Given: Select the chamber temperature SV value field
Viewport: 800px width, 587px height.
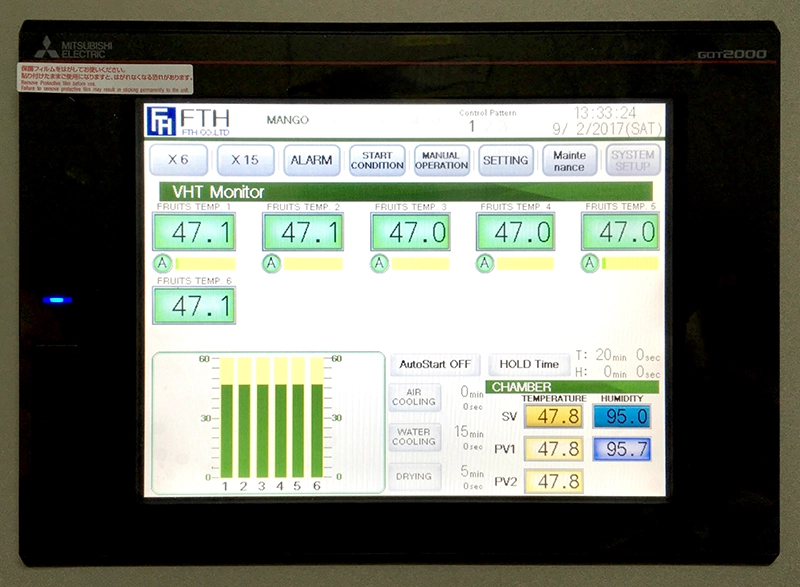Looking at the screenshot, I should coord(553,417).
